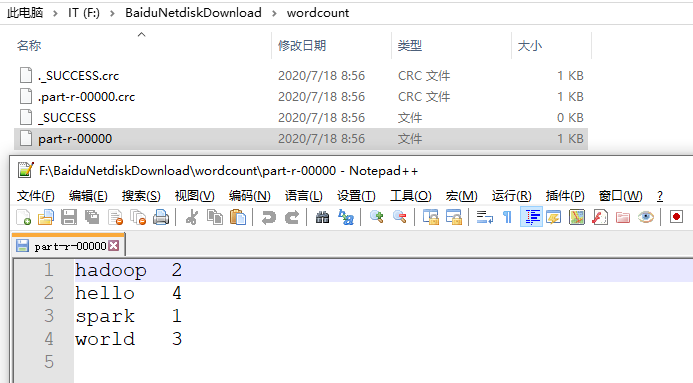Viewport: 693px width, 383px height.
Task: Toggle synchronized vertical scrolling
Action: click(430, 217)
